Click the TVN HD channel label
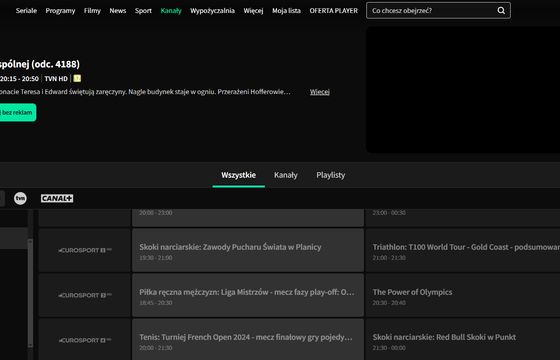The width and height of the screenshot is (560, 360). tap(56, 79)
